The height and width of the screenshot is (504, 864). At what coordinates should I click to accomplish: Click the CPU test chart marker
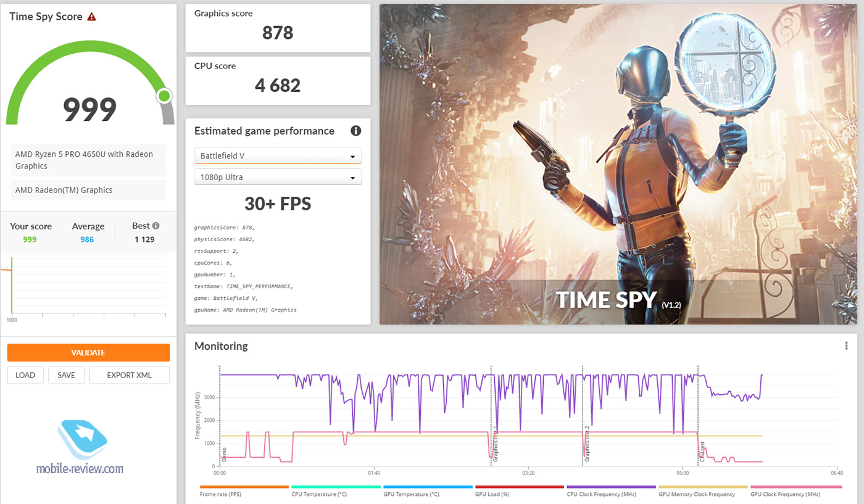(x=702, y=451)
